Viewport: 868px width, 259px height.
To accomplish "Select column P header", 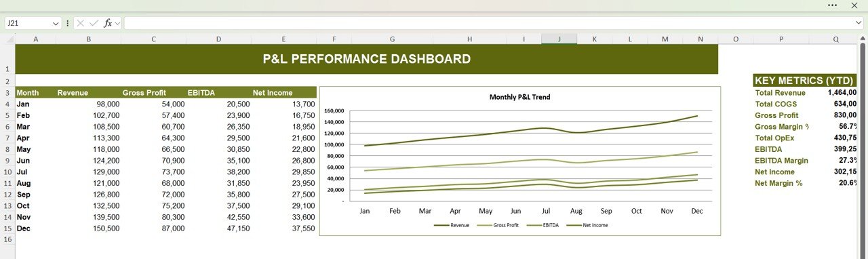I will point(781,39).
